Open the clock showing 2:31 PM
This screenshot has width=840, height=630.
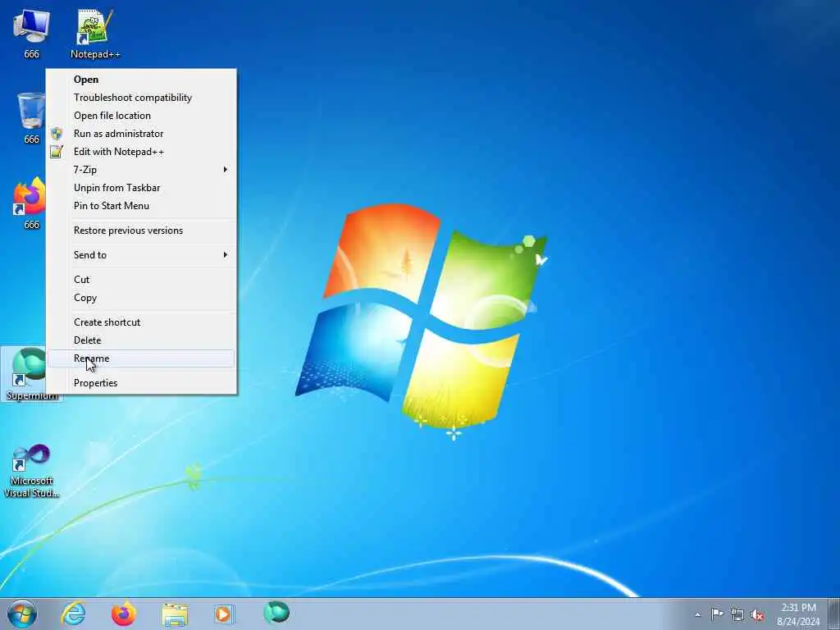(798, 614)
